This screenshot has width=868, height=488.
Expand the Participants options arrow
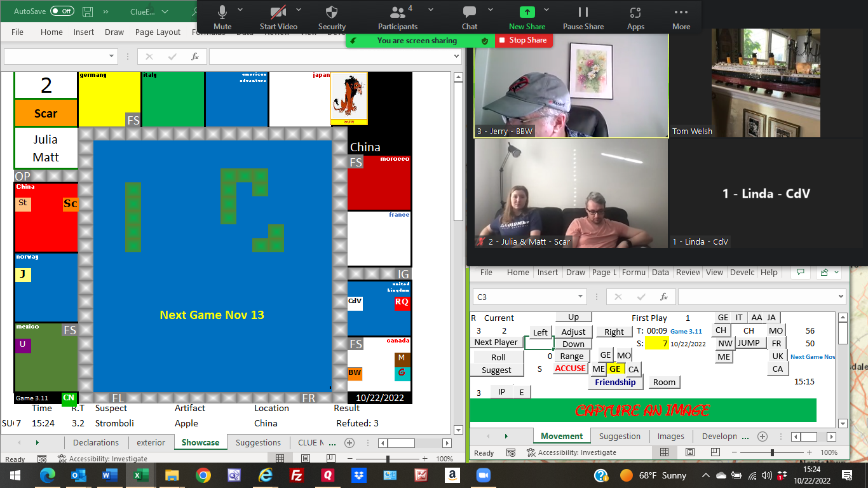(431, 10)
